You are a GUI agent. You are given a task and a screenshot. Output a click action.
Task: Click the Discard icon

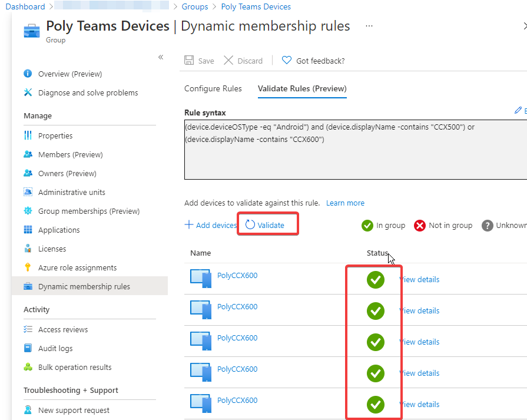click(228, 61)
